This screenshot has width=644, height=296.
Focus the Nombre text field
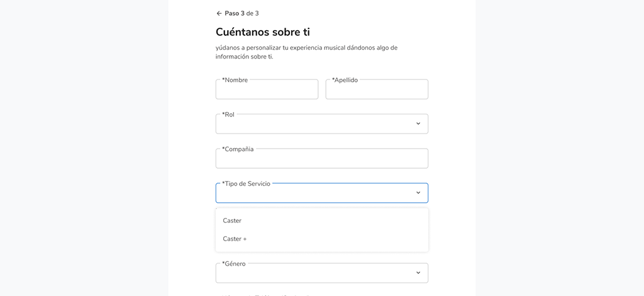pos(267,90)
